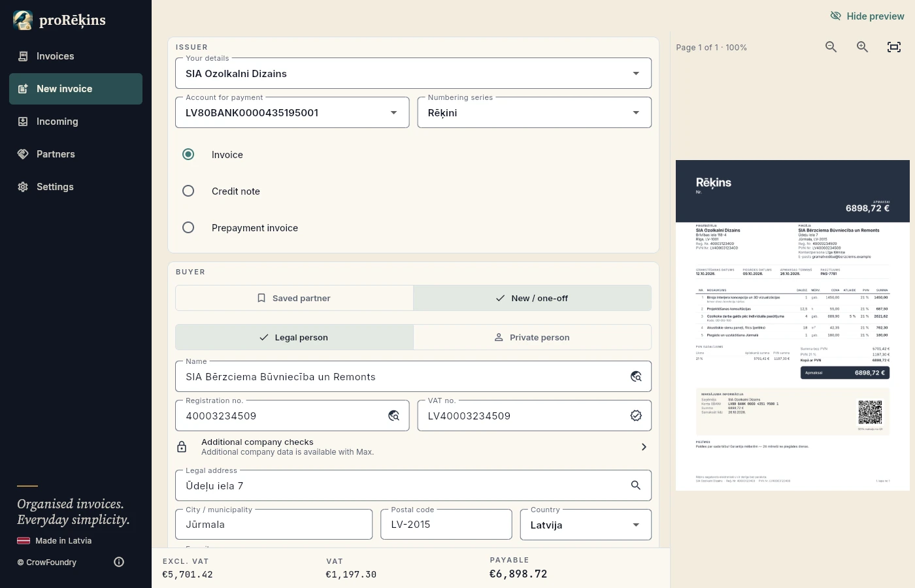This screenshot has width=915, height=588.
Task: Fit the preview to screen
Action: click(894, 47)
